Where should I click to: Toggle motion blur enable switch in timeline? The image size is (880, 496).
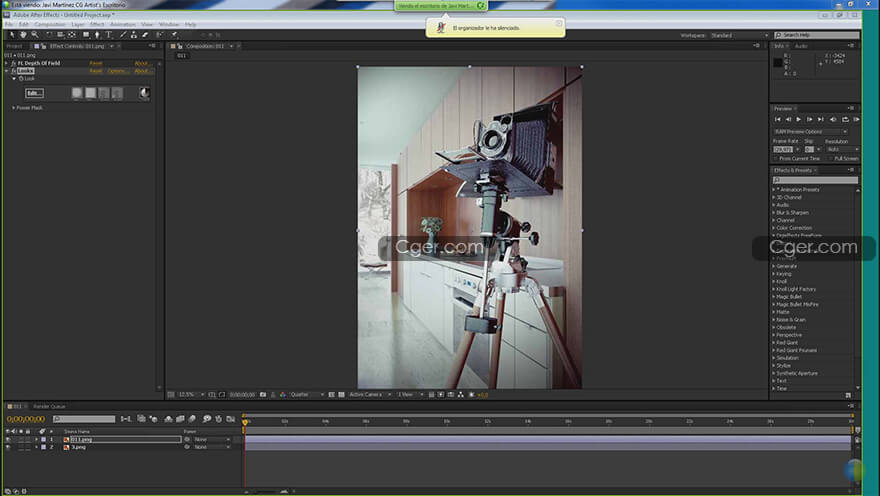[192, 419]
